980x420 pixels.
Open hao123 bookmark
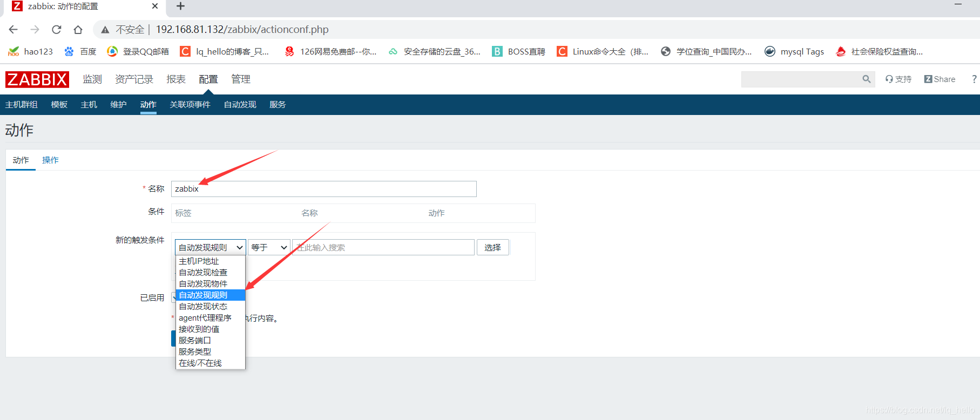click(x=31, y=51)
